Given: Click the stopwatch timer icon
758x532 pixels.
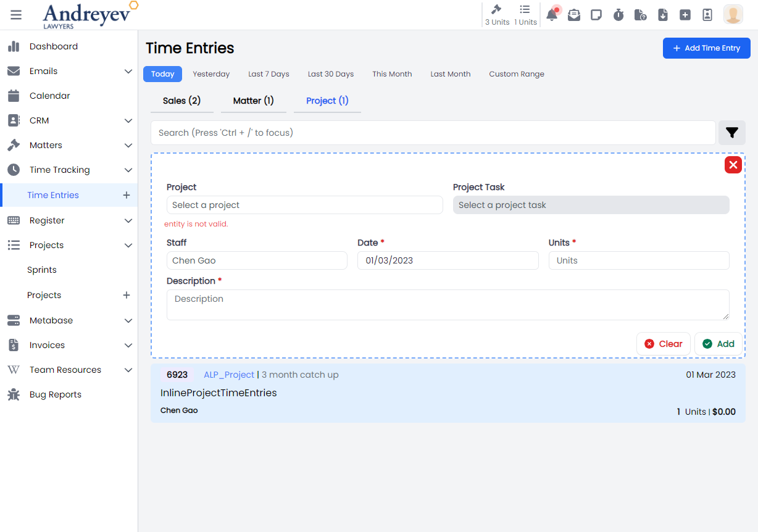Looking at the screenshot, I should click(x=618, y=15).
